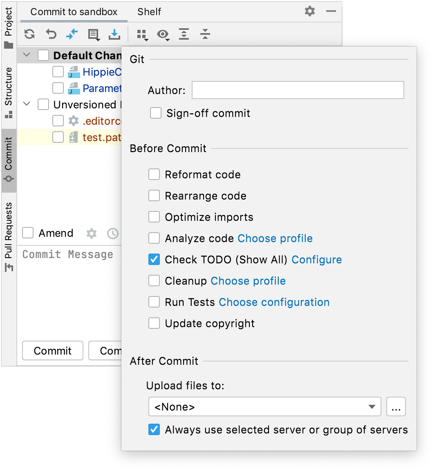This screenshot has width=448, height=476.
Task: Click the ellipsis button beside Upload dropdown
Action: [396, 407]
